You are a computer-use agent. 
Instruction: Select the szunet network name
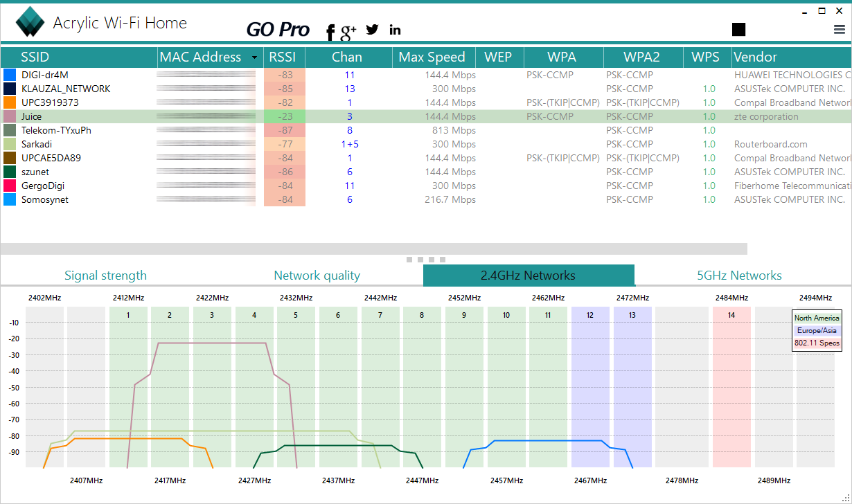tap(35, 172)
